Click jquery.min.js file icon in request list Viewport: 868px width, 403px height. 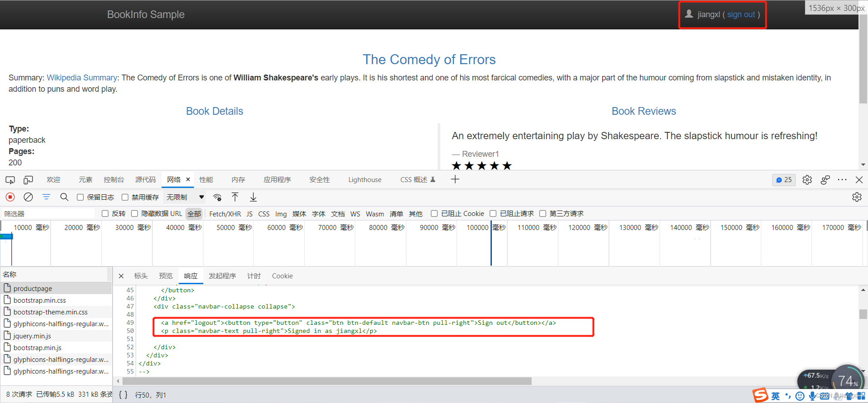pos(7,336)
